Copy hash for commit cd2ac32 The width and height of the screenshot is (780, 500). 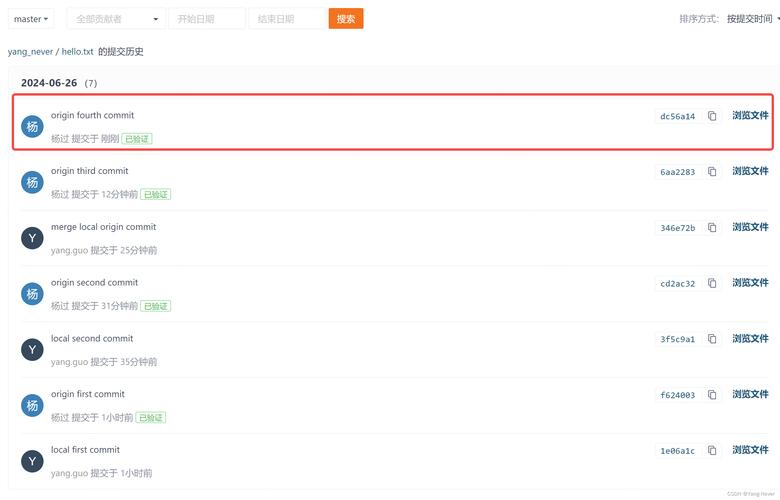tap(712, 283)
